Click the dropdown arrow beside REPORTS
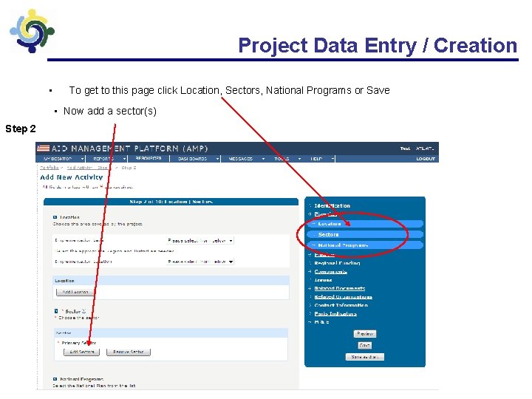Viewport: 532px width, 399px height. pyautogui.click(x=124, y=159)
